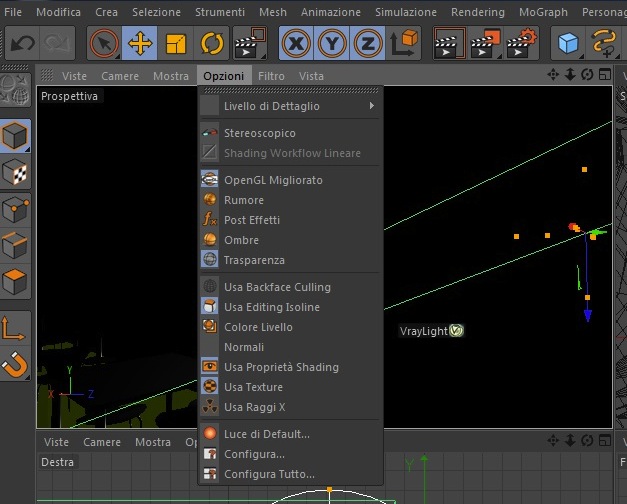The image size is (627, 504).
Task: Toggle X axis lock button
Action: pos(296,43)
